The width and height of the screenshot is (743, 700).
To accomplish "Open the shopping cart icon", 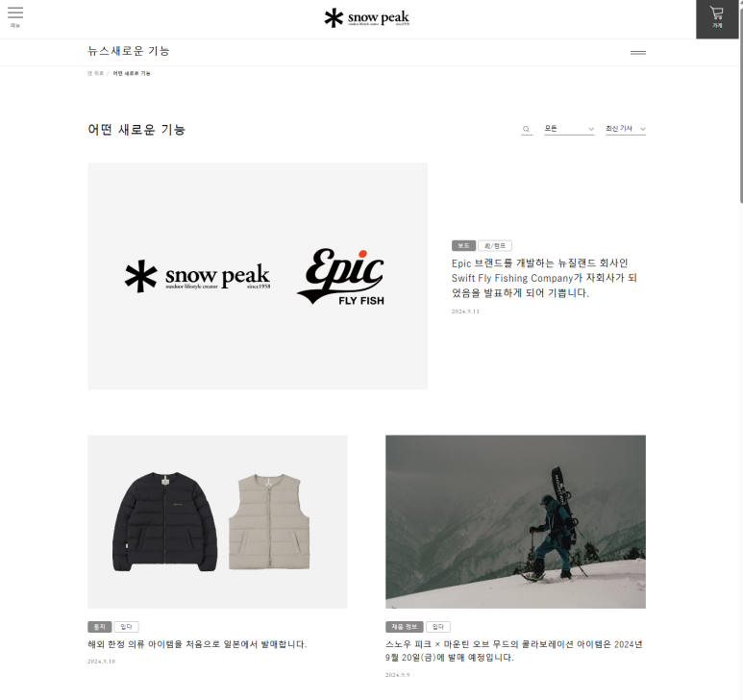I will pyautogui.click(x=717, y=17).
